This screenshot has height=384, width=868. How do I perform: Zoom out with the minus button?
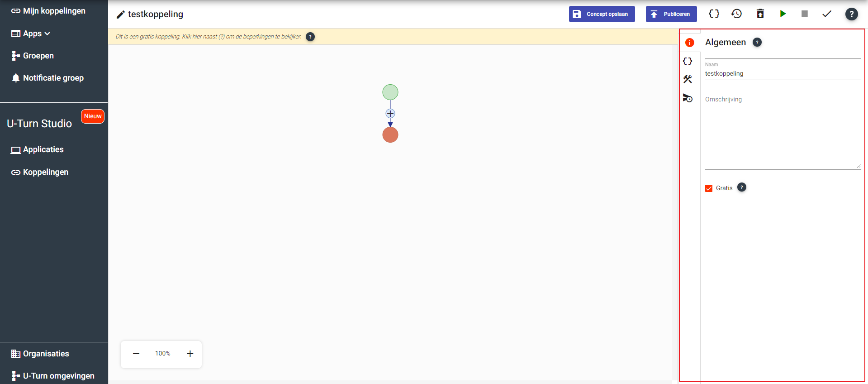[x=136, y=354]
